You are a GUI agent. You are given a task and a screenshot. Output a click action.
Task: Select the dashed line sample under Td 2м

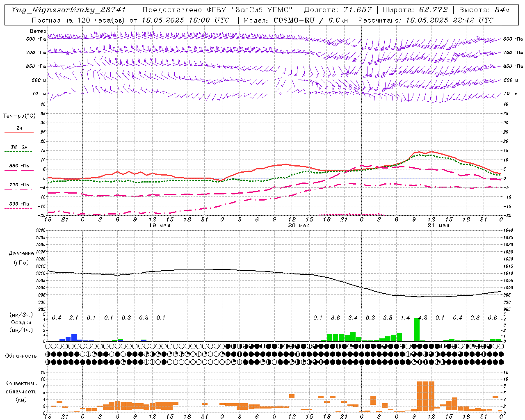(x=18, y=152)
